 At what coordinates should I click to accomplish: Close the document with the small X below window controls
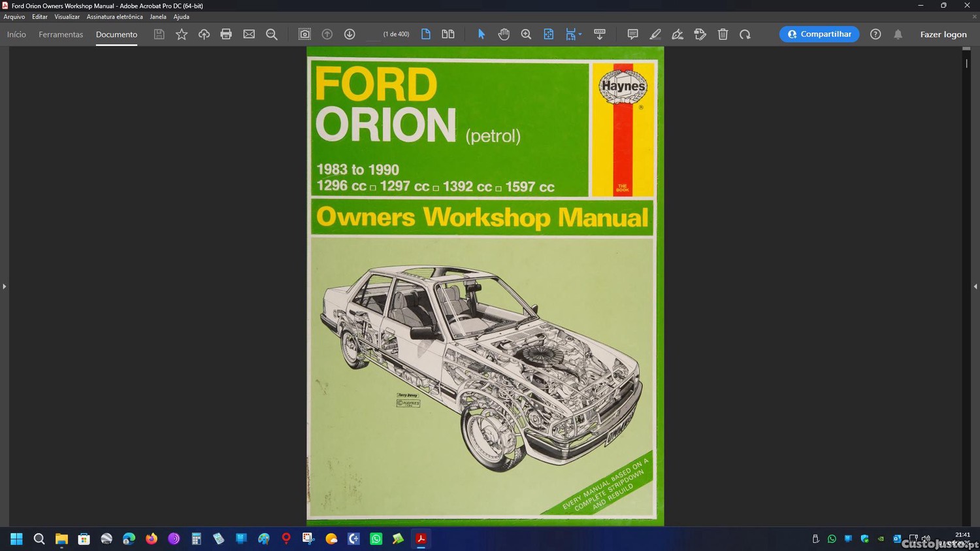pos(975,17)
